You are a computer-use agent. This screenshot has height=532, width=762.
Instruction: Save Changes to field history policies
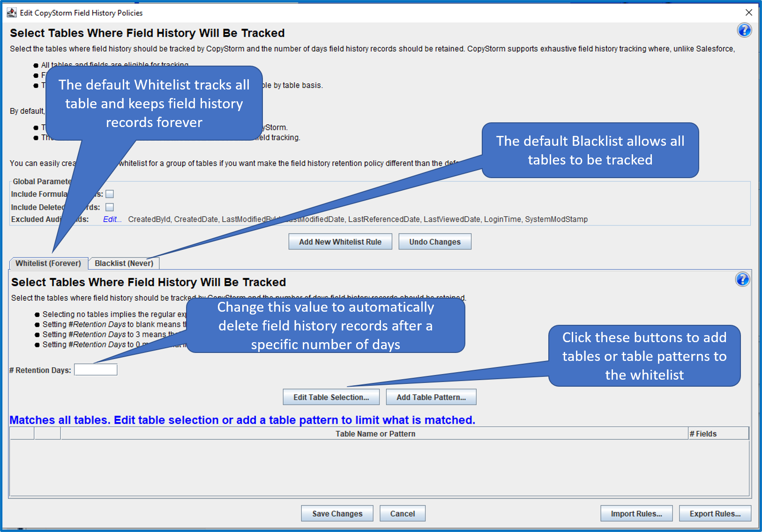(337, 514)
